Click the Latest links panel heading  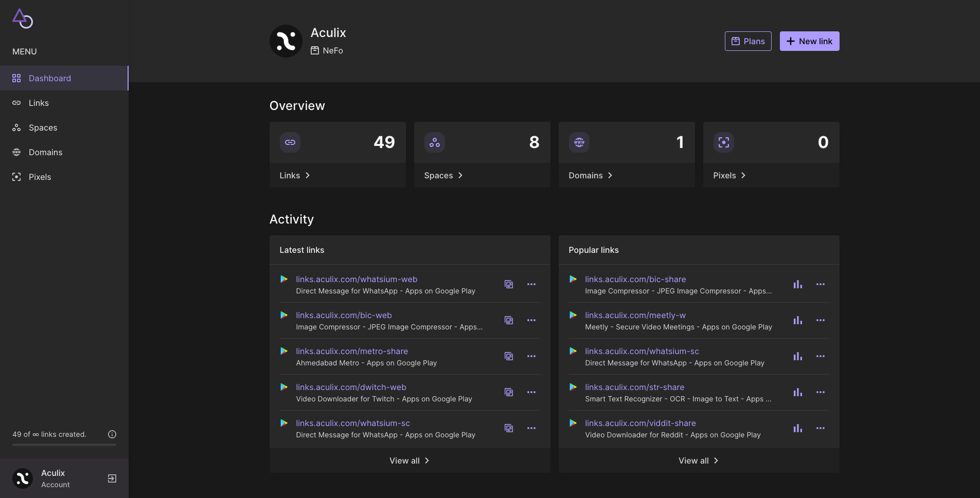tap(302, 250)
